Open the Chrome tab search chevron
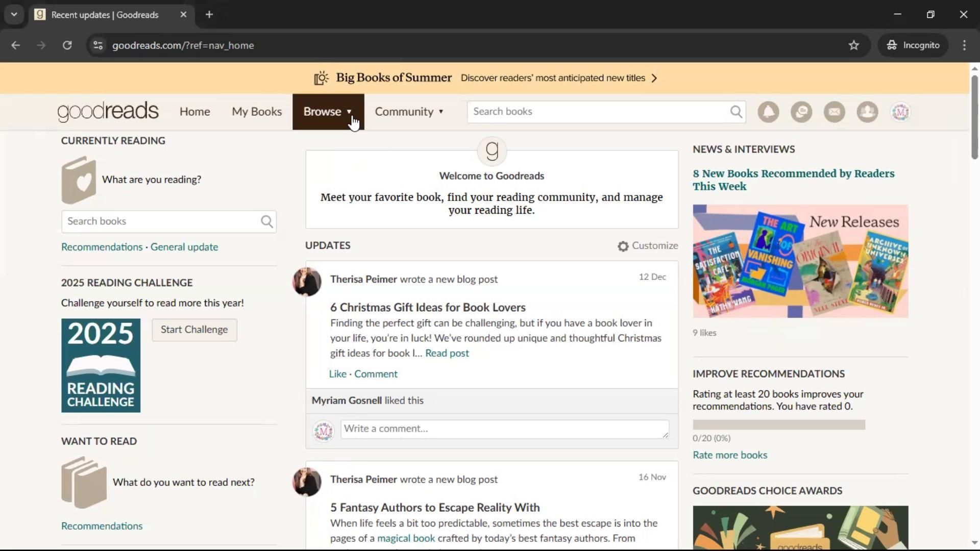 pos(14,15)
